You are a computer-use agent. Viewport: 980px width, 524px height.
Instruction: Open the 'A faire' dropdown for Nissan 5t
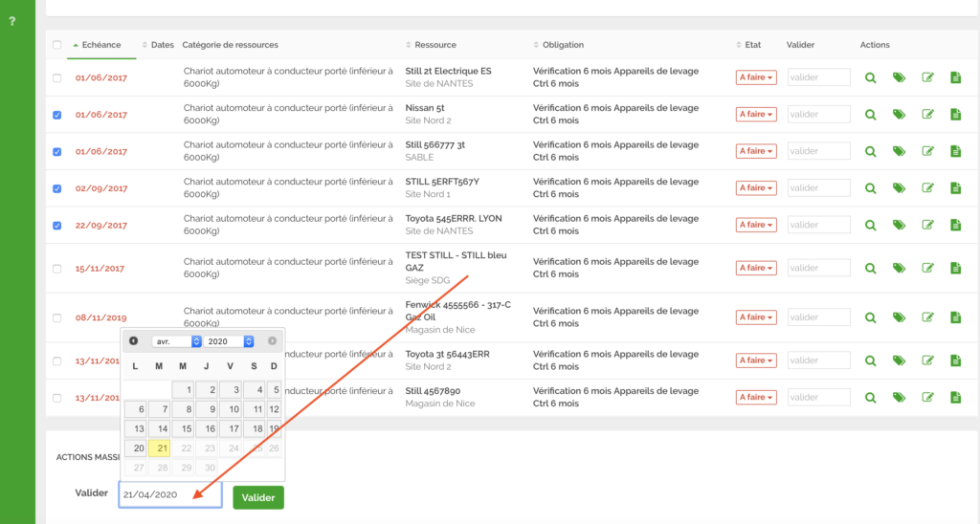(x=755, y=115)
